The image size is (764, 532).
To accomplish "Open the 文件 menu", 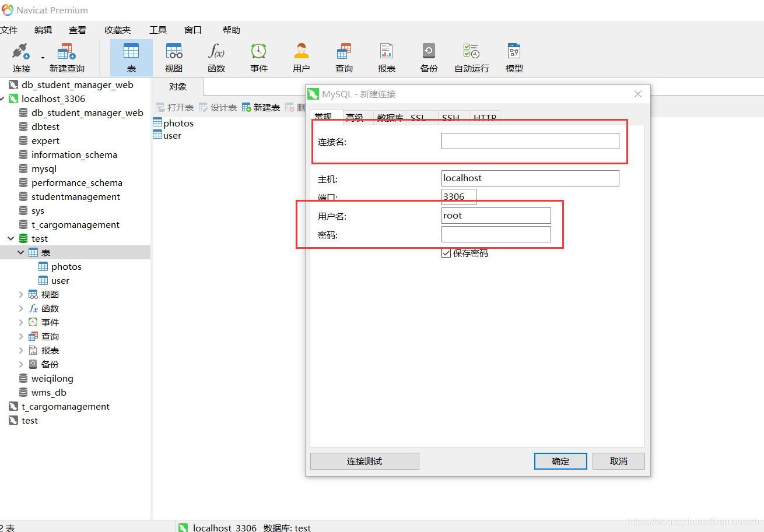I will tap(9, 30).
